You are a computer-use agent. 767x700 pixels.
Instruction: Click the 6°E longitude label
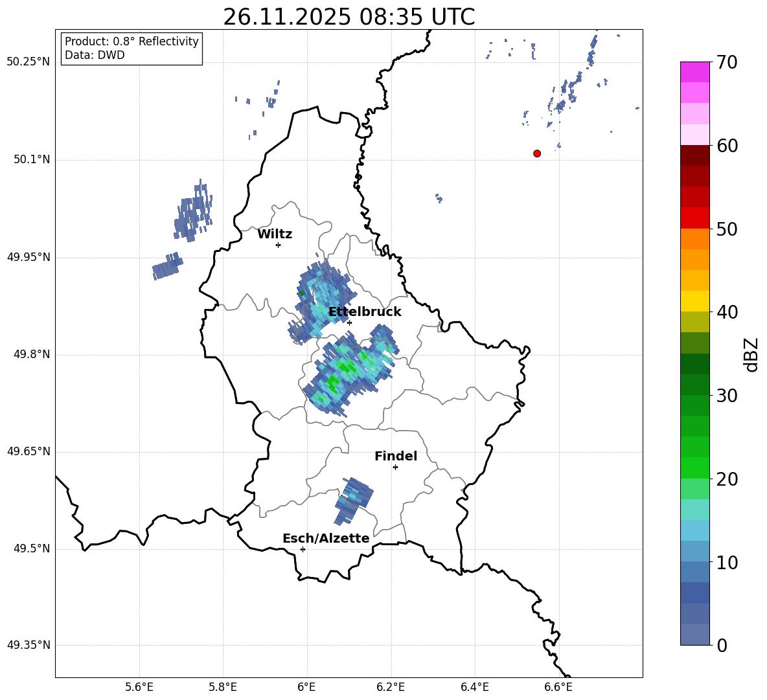[306, 687]
